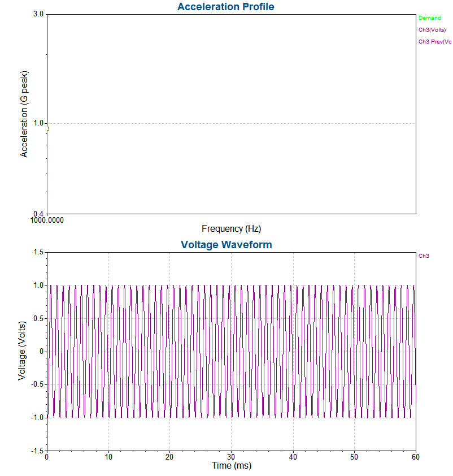The width and height of the screenshot is (453, 476).
Task: Click the Acceleration Profile graph title
Action: [x=225, y=7]
